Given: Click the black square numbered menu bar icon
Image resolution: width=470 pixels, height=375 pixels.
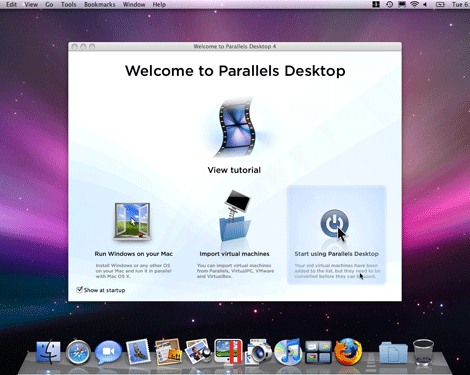Looking at the screenshot, I should 376,4.
